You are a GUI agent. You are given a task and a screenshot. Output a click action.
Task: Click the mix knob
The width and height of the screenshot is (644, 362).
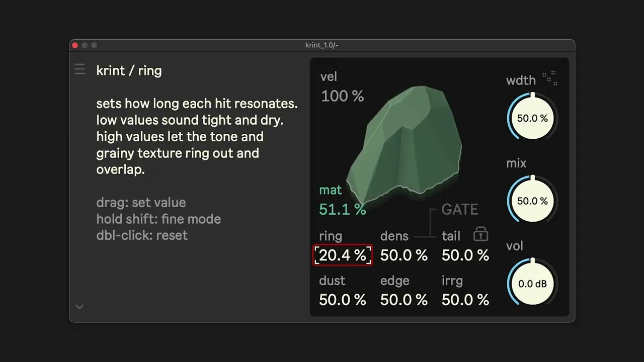532,201
